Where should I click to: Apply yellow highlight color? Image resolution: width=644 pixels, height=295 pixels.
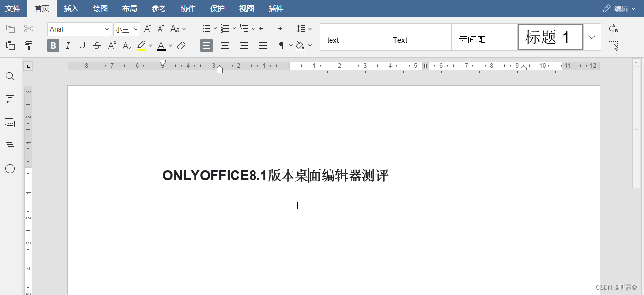click(x=141, y=46)
